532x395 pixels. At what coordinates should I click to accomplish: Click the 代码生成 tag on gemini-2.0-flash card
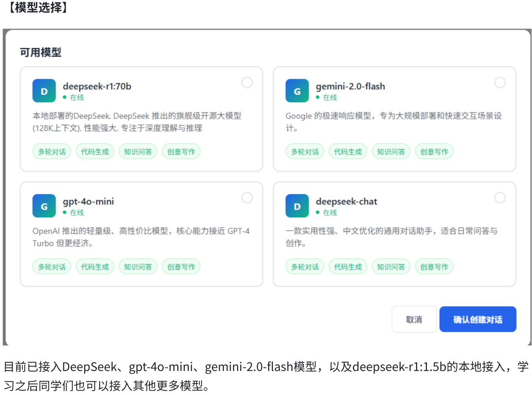pyautogui.click(x=348, y=152)
